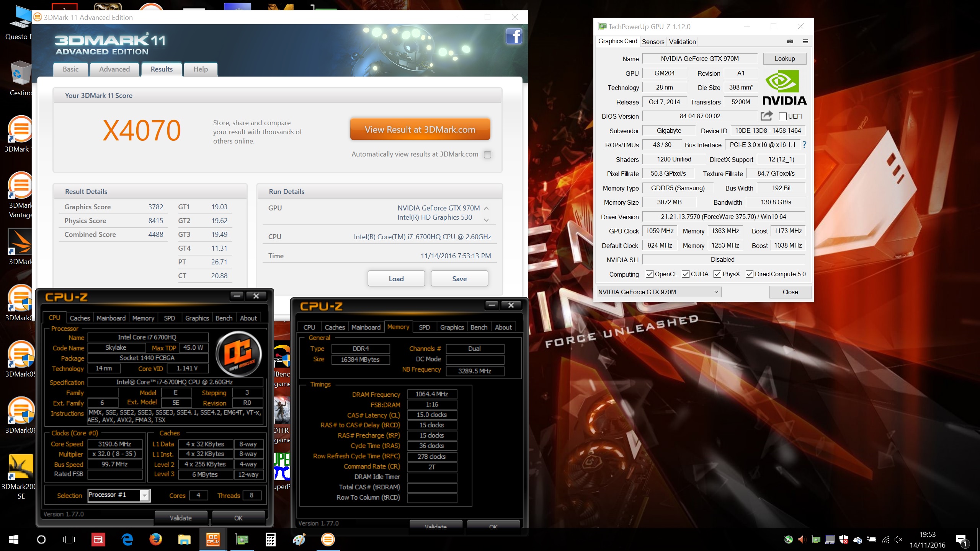The height and width of the screenshot is (551, 980).
Task: Switch to Sensors tab in GPU-Z
Action: [x=653, y=42]
